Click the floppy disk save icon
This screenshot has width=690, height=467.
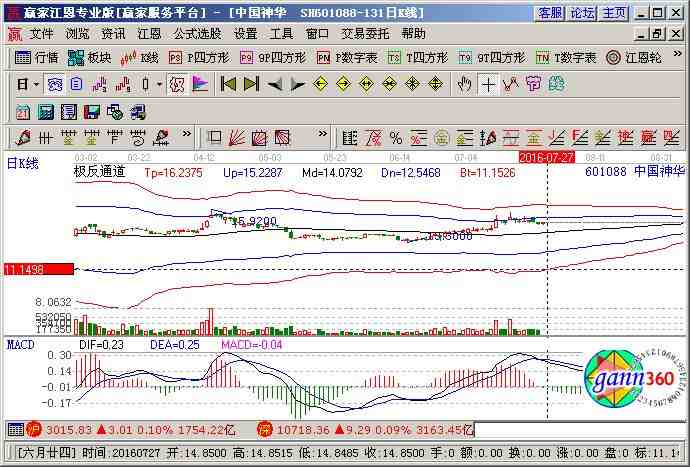pos(92,112)
